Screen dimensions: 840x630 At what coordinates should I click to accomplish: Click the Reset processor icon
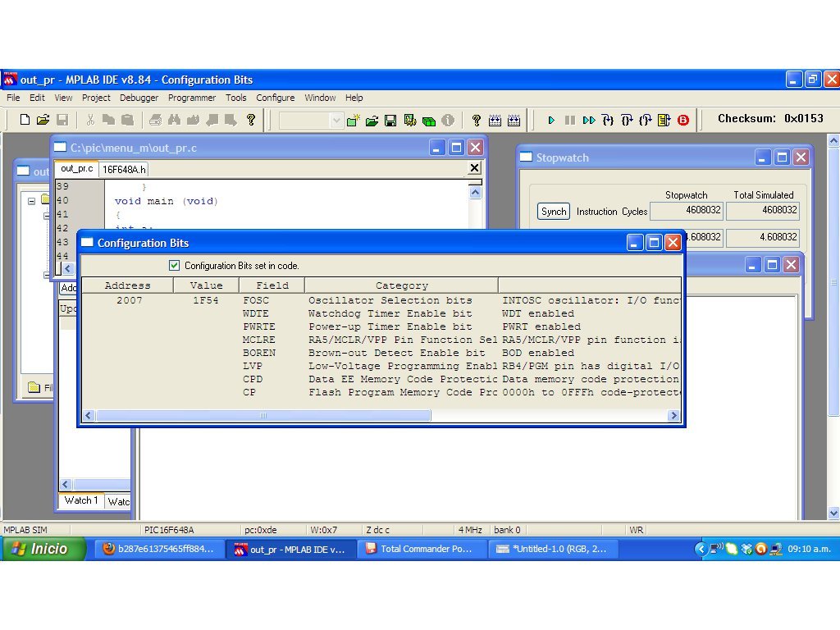664,120
